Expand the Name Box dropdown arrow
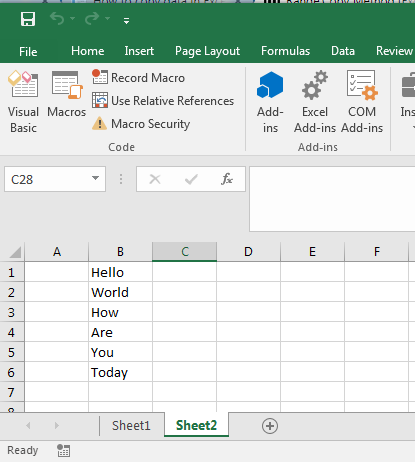The height and width of the screenshot is (462, 415). point(96,178)
